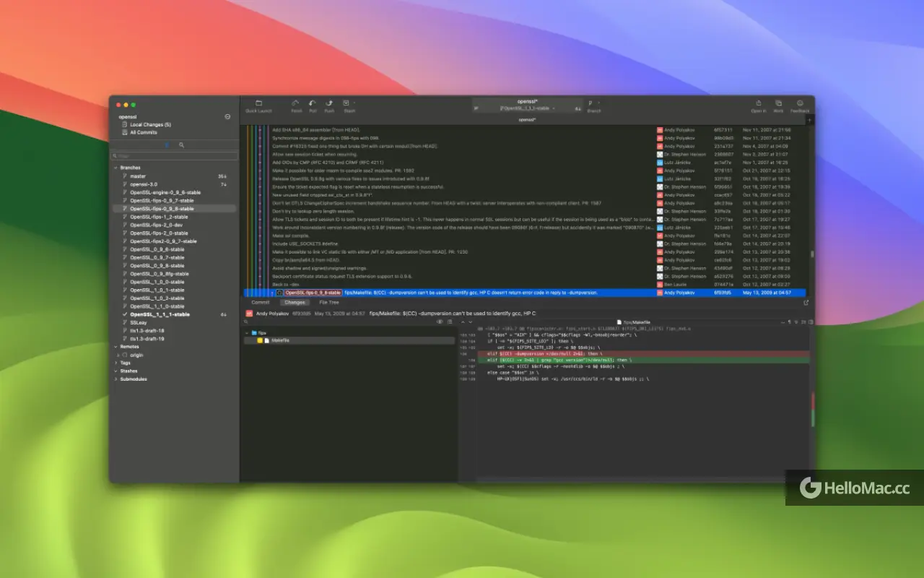The width and height of the screenshot is (924, 578).
Task: Open the repository options circle next to openssl
Action: (227, 116)
